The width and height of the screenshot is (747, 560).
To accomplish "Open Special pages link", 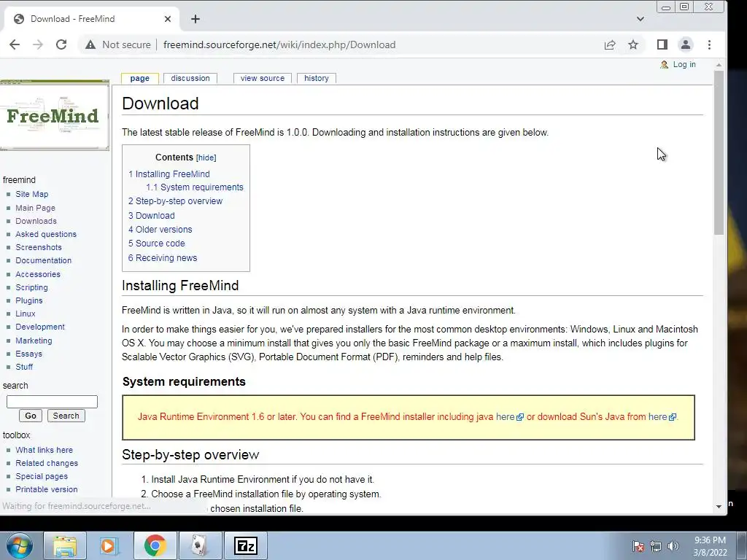I will pos(42,476).
